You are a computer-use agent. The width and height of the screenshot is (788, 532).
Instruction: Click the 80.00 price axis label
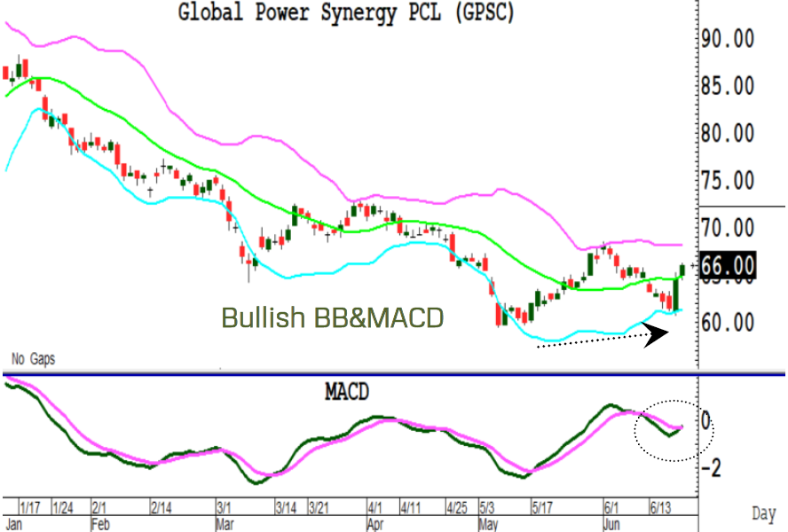point(728,134)
